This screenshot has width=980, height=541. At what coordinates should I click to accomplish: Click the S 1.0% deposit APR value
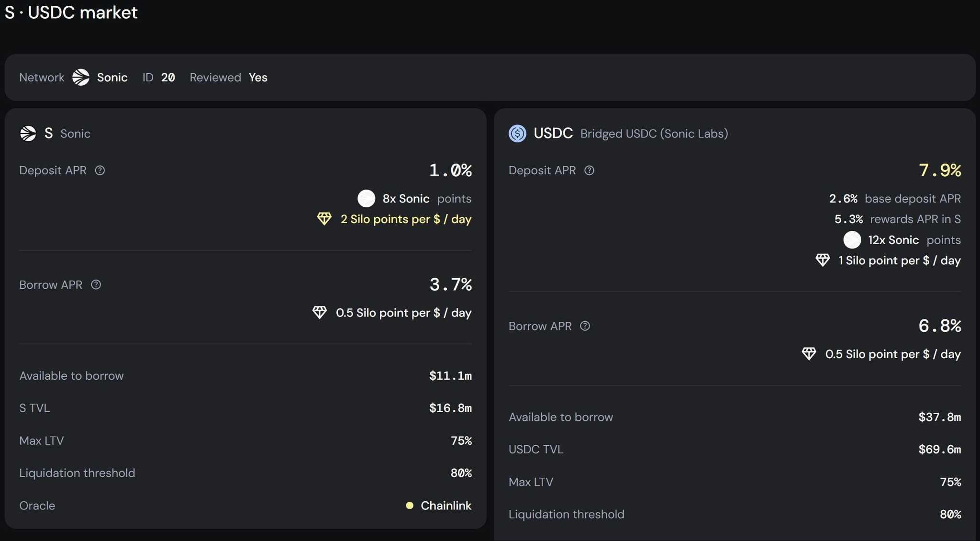[450, 170]
